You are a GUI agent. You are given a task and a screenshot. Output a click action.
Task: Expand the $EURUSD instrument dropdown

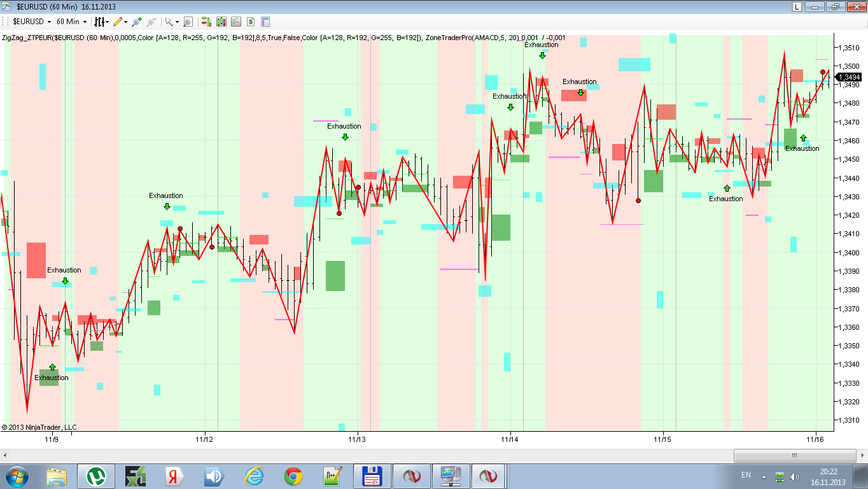[49, 22]
